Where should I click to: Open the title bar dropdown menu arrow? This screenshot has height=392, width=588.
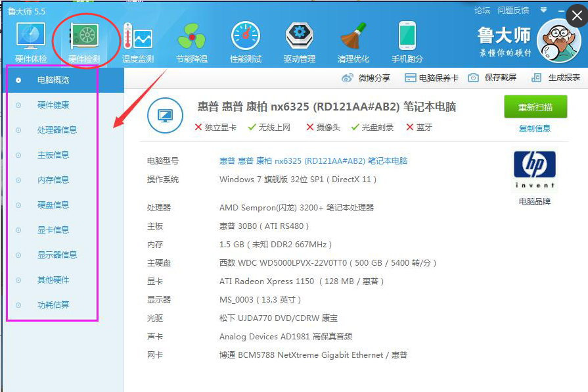click(x=543, y=10)
